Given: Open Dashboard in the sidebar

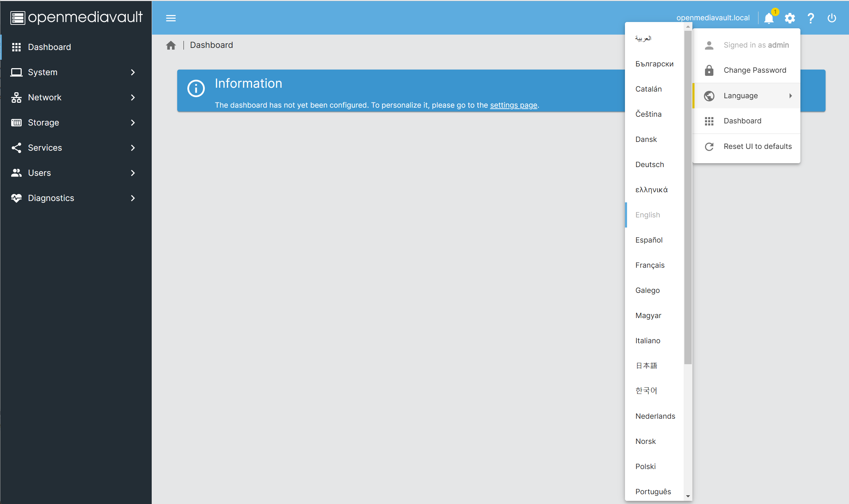Looking at the screenshot, I should pos(76,47).
